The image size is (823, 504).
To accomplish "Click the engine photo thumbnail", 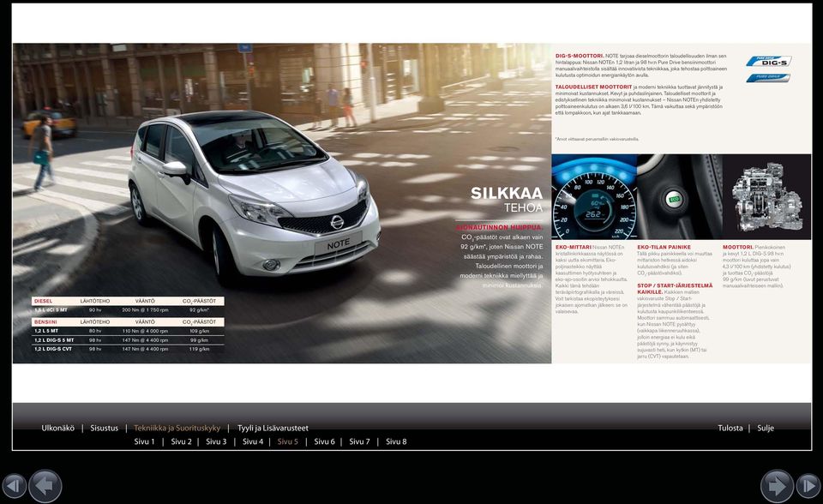I will tap(766, 197).
